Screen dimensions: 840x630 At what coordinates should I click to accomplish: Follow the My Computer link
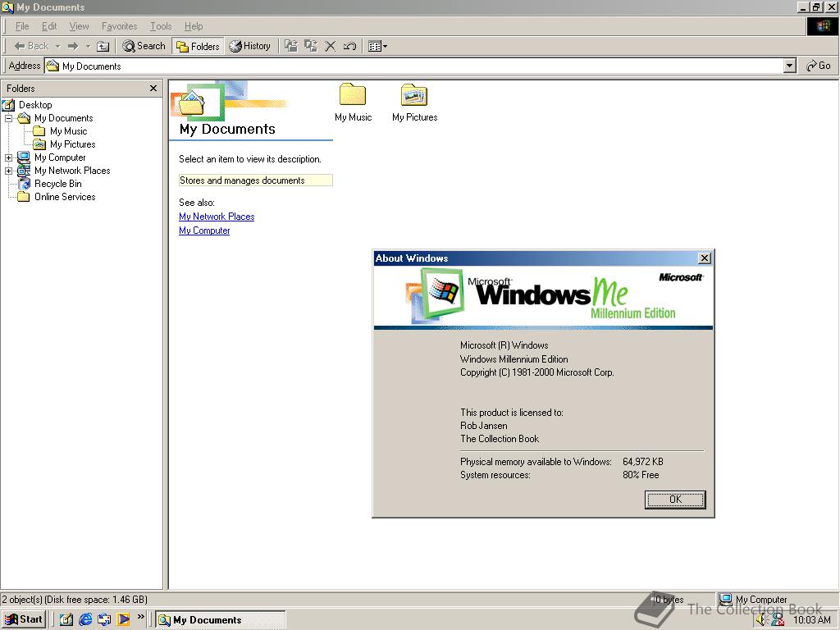(204, 231)
